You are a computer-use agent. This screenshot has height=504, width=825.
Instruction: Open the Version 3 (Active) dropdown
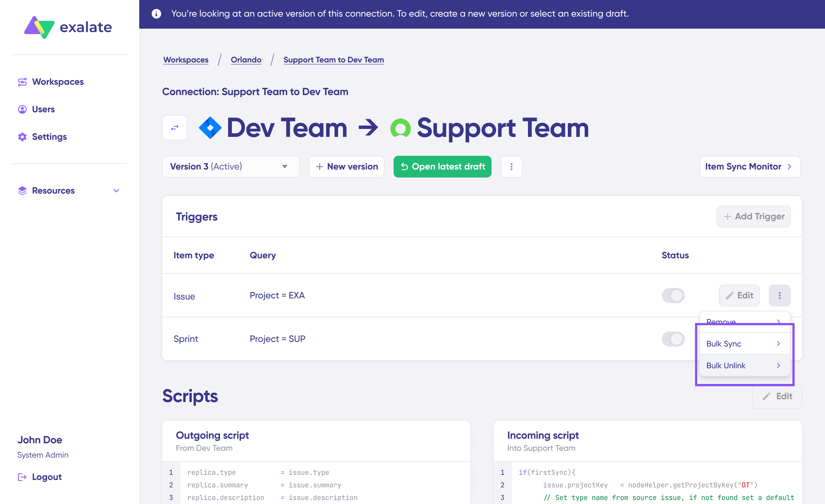230,166
